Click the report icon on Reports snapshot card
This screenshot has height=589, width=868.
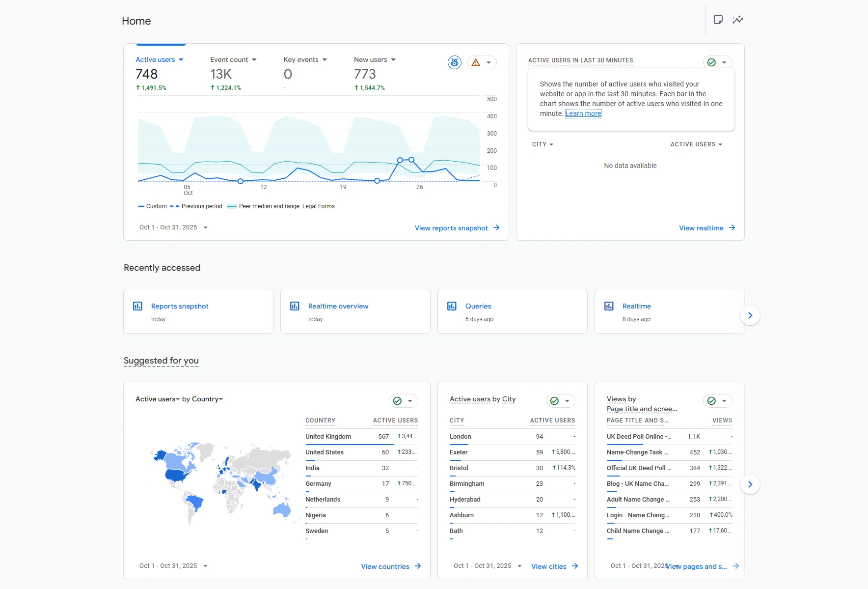[x=138, y=306]
